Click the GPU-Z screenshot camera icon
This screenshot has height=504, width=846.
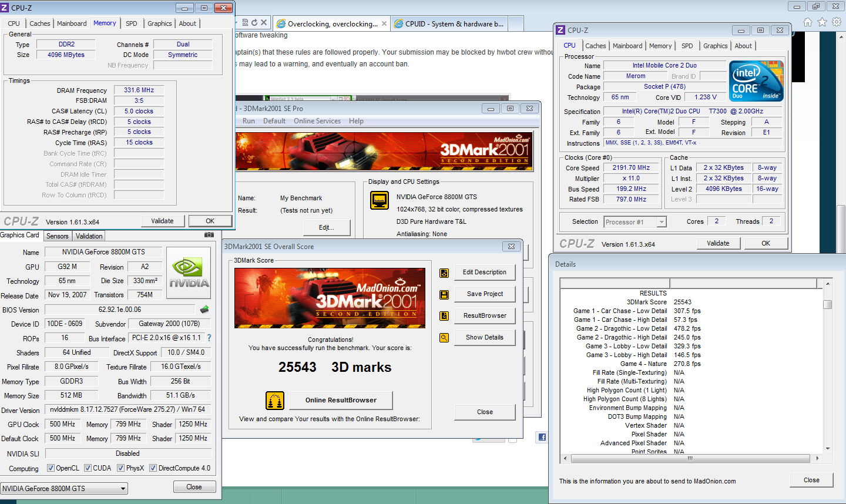[209, 235]
